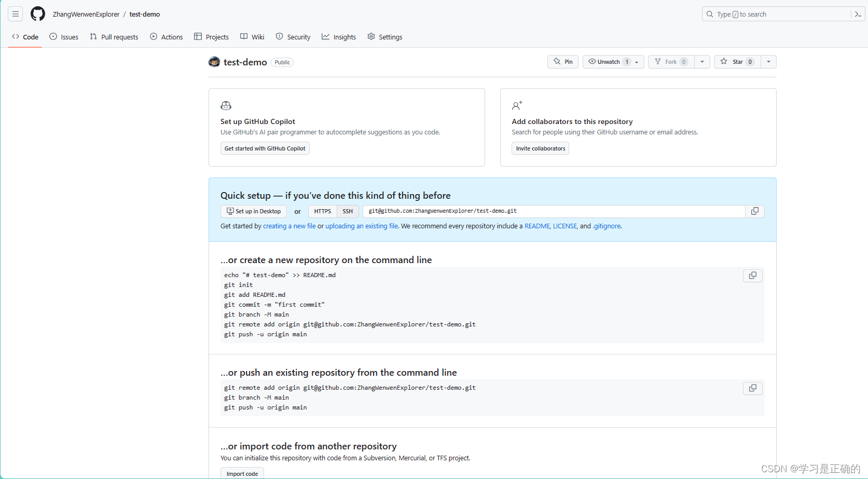Open the repository Settings tab

click(x=385, y=37)
